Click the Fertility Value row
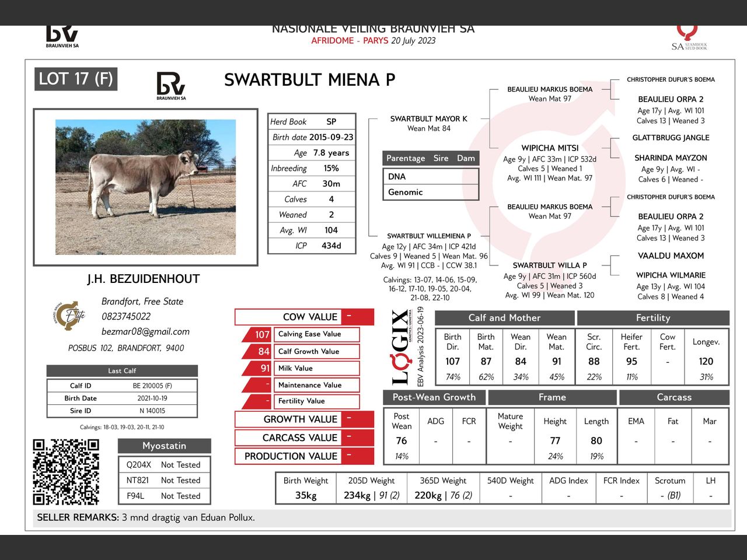The height and width of the screenshot is (560, 747). pos(301,401)
